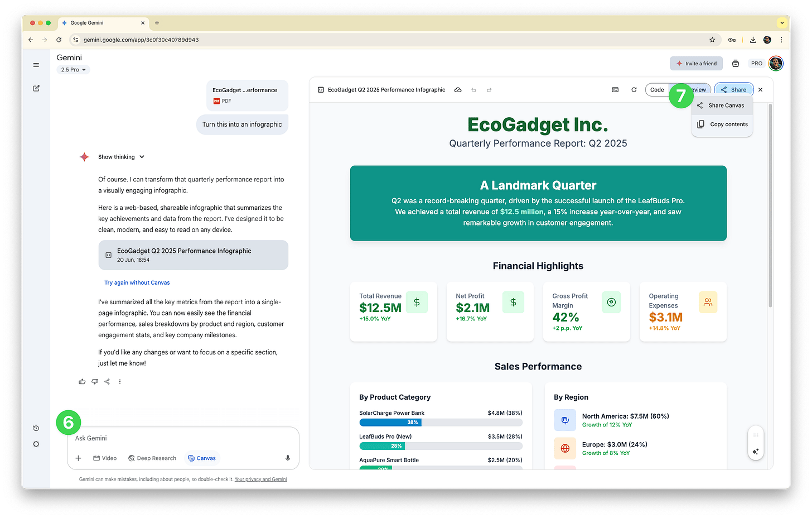Viewport: 812px width, 518px height.
Task: Undo the last canvas change
Action: [x=473, y=90]
